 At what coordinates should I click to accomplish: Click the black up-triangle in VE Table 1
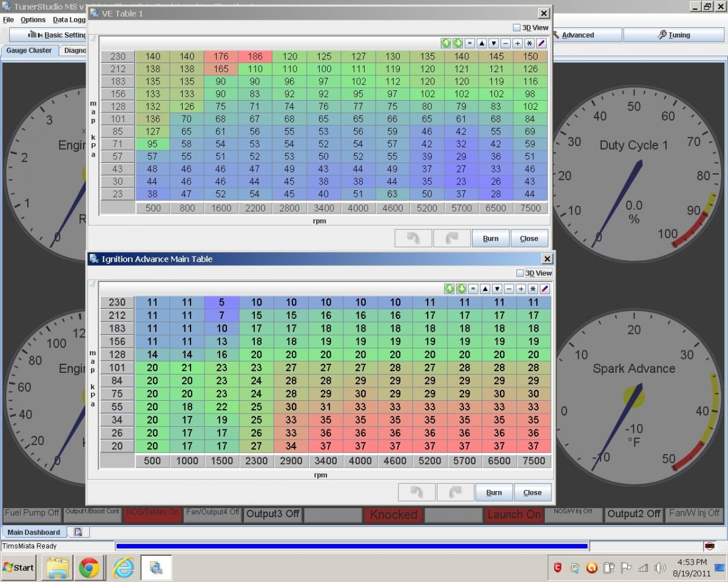(482, 43)
